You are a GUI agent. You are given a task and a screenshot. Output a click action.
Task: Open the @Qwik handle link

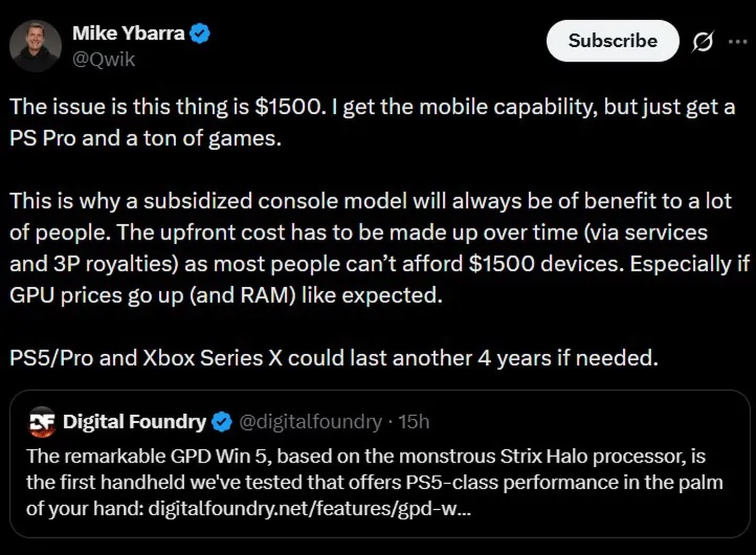(103, 60)
